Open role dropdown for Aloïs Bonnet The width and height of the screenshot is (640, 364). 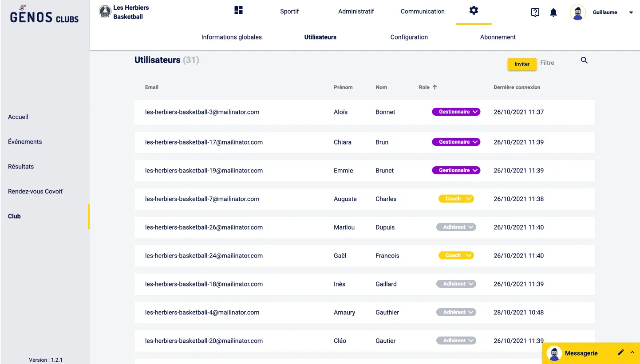pos(456,112)
